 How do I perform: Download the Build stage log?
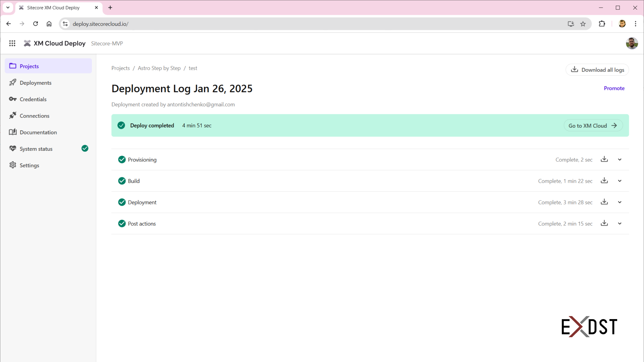pyautogui.click(x=604, y=181)
